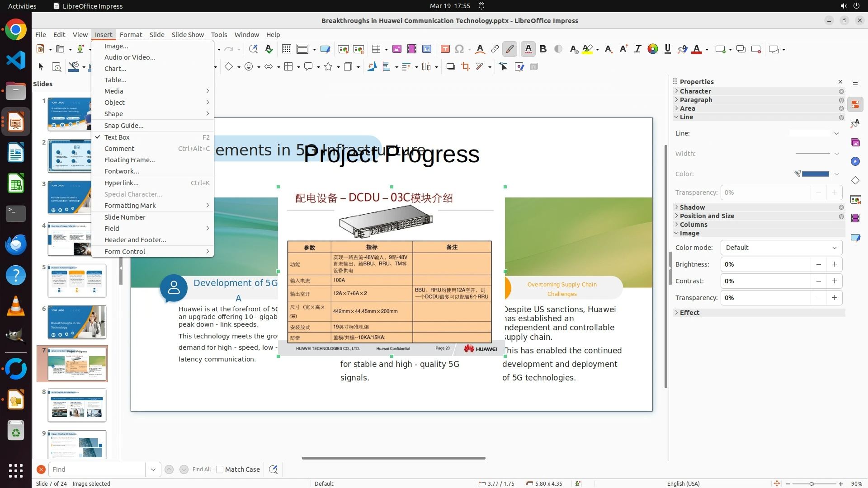Open the Format menu
Image resolution: width=868 pixels, height=488 pixels.
131,35
